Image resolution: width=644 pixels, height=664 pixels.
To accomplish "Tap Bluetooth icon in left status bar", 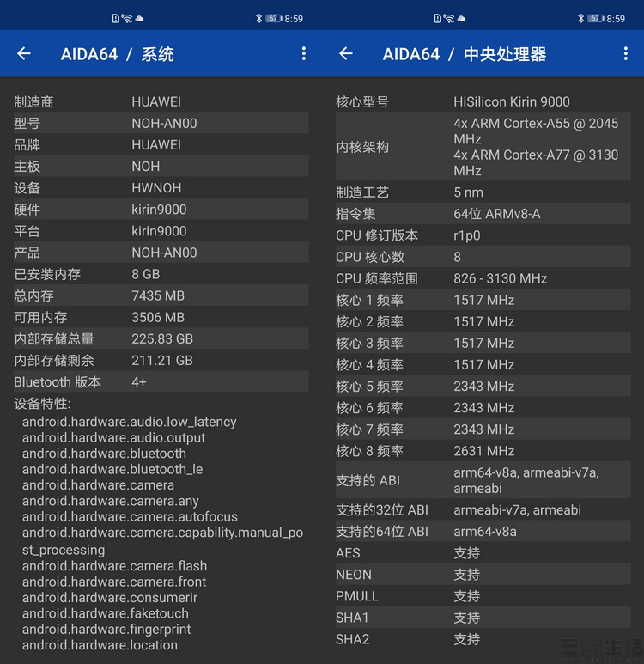I will coord(258,18).
